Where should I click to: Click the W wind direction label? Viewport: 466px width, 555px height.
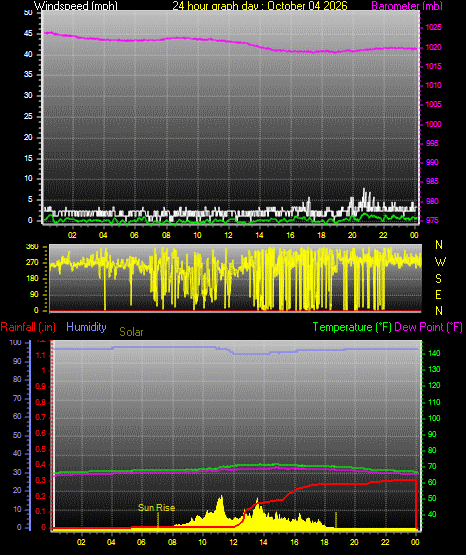(440, 262)
